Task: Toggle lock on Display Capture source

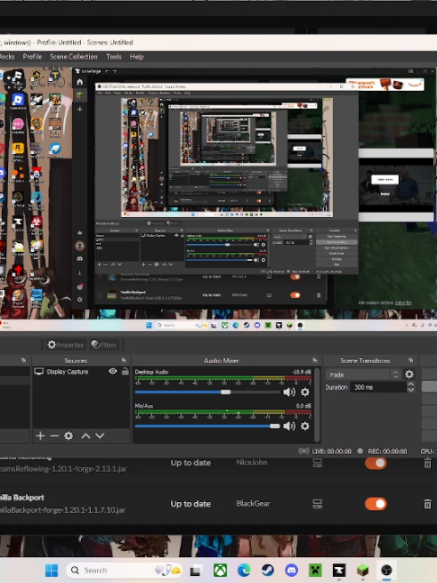Action: click(x=125, y=371)
